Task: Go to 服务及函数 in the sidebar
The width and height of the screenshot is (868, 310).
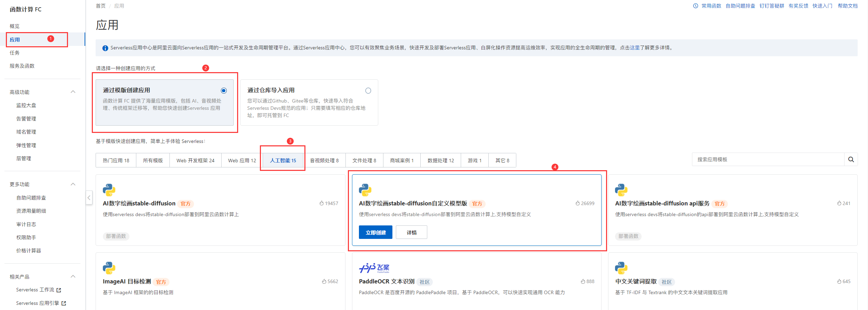Action: (x=22, y=66)
